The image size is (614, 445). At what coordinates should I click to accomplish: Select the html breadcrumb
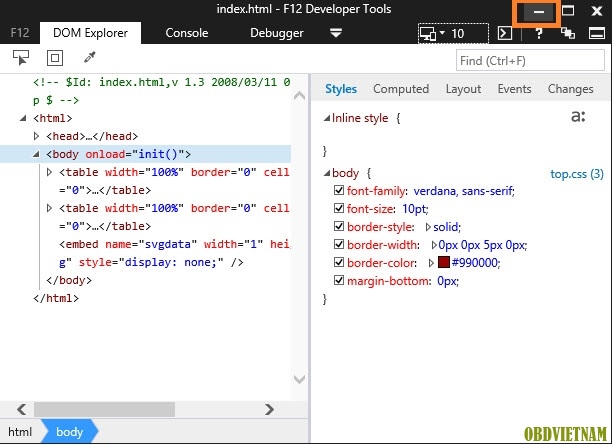[20, 432]
